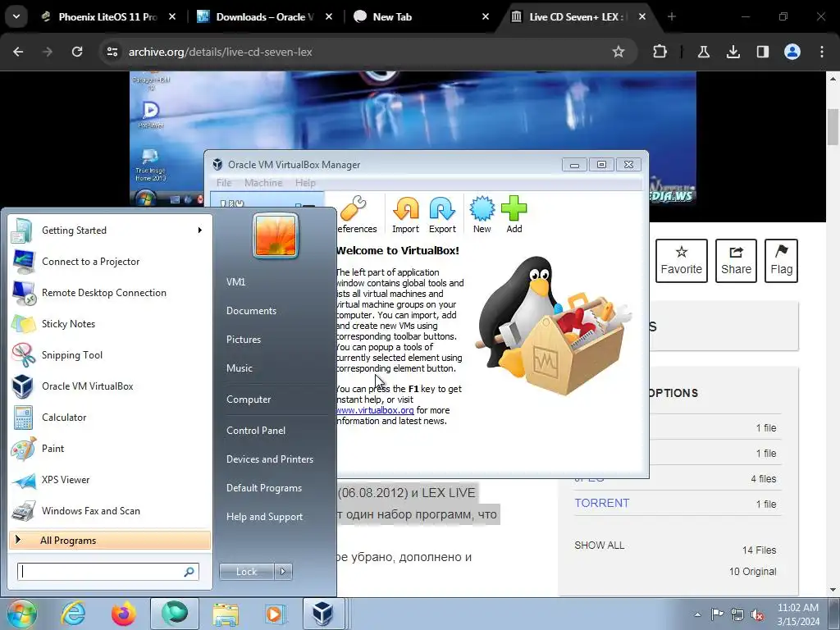Launch Calculator from Start menu

(64, 418)
